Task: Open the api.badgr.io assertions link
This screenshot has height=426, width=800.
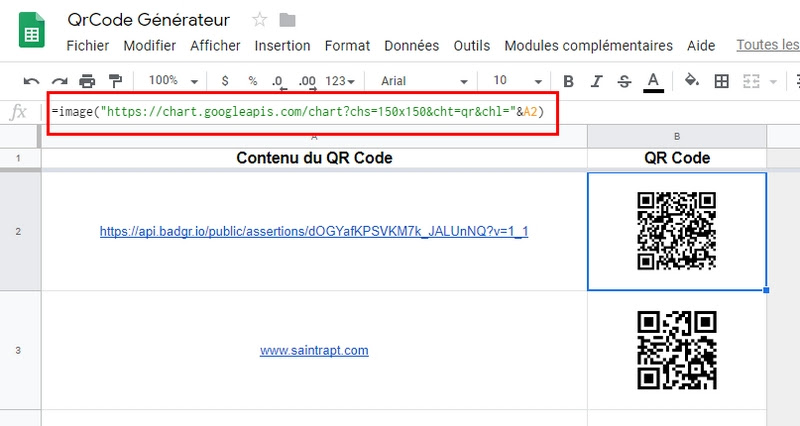Action: tap(314, 232)
